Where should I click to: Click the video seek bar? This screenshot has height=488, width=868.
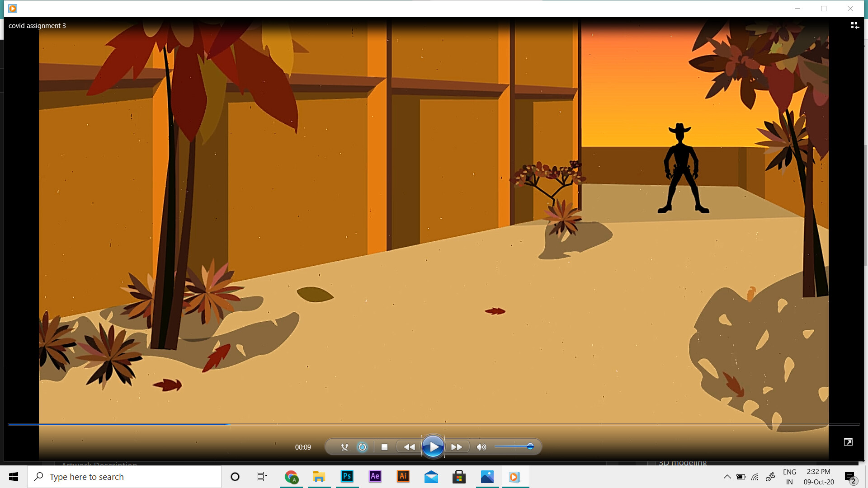(x=434, y=424)
